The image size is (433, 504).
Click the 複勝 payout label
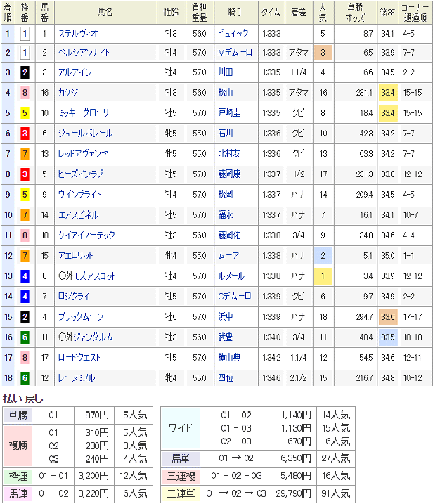click(18, 446)
